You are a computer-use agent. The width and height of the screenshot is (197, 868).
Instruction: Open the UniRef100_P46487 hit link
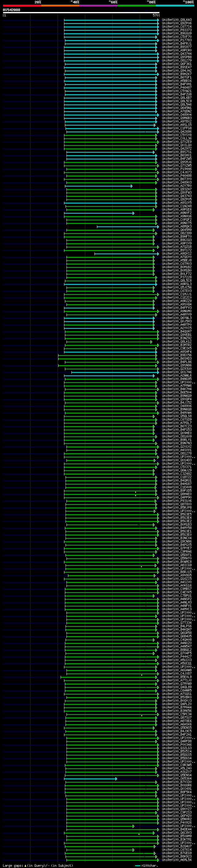pos(177,88)
